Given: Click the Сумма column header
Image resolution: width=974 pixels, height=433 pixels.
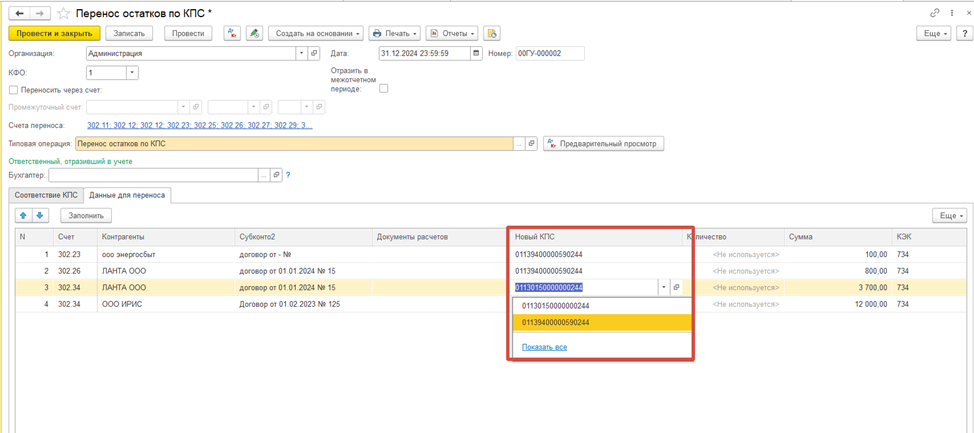Looking at the screenshot, I should [x=838, y=237].
